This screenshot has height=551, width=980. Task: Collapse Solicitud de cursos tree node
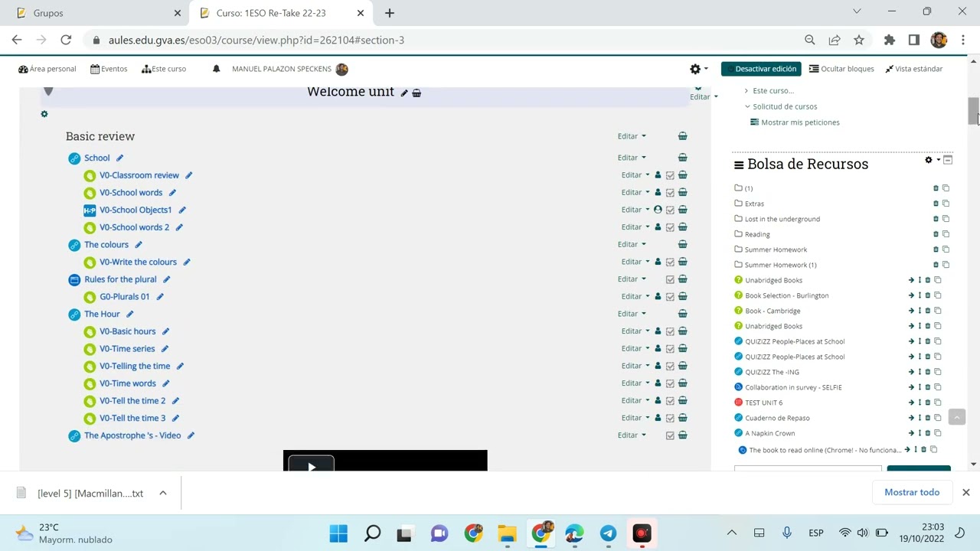coord(747,106)
